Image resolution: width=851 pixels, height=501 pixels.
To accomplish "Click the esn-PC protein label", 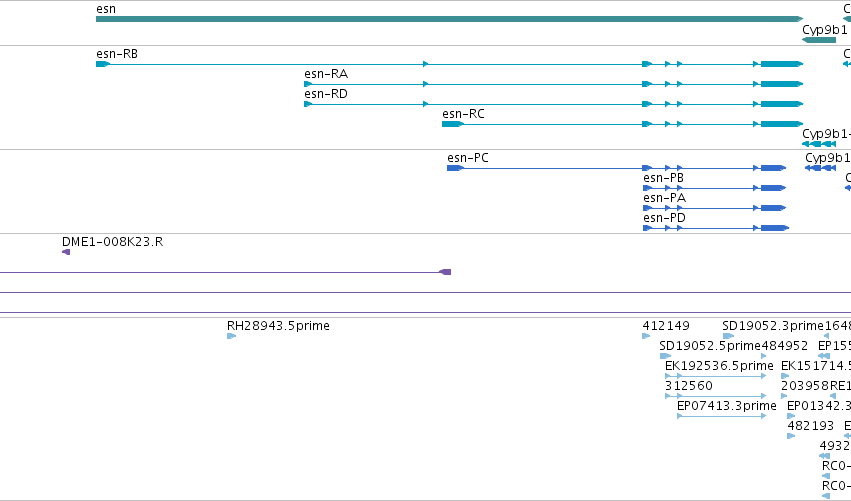I will coord(468,158).
